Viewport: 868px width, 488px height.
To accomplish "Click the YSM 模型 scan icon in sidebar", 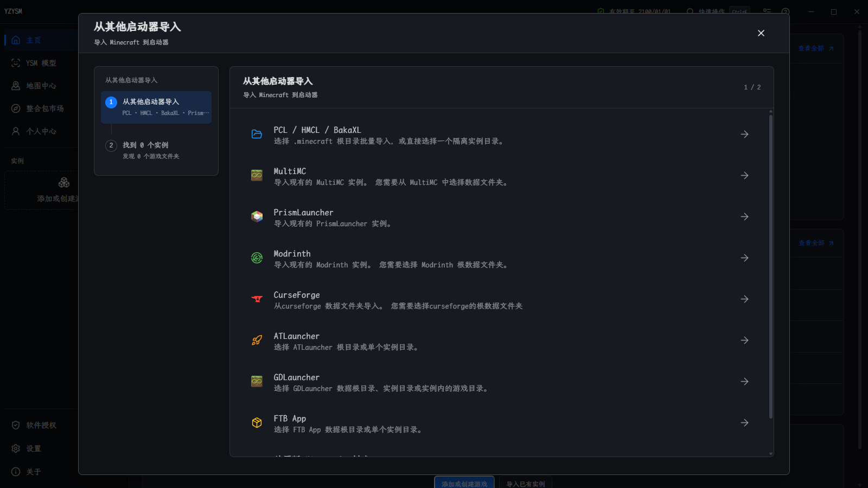I will point(16,63).
